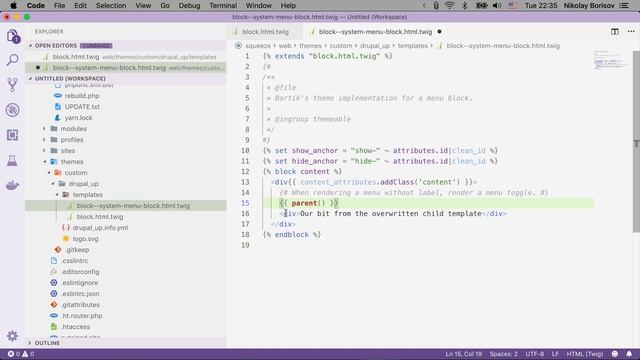Image resolution: width=640 pixels, height=360 pixels.
Task: Collapse the templates folder
Action: (87, 195)
